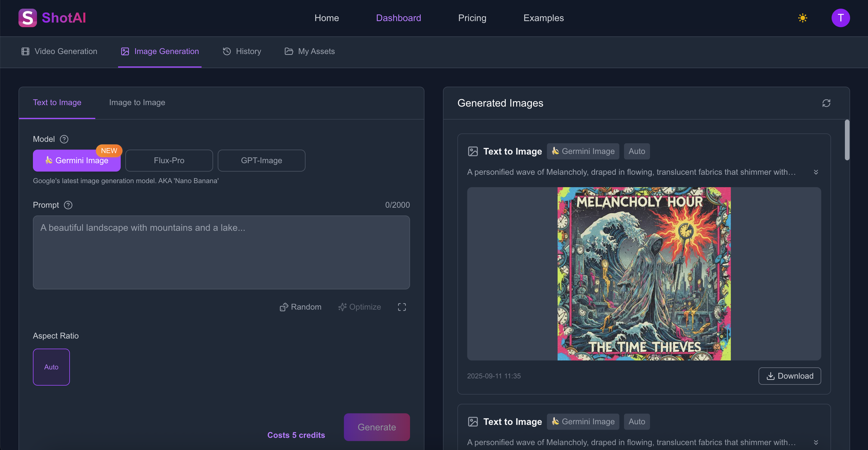Click the Model help question icon
The height and width of the screenshot is (450, 868).
pos(64,139)
